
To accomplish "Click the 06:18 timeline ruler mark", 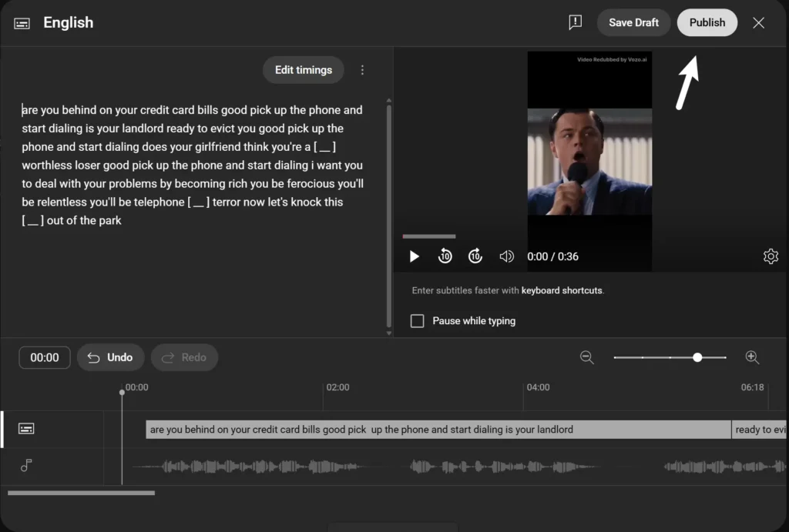I will (752, 387).
